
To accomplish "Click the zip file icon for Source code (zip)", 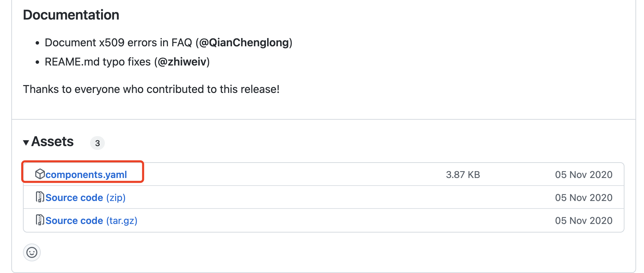I will 40,197.
